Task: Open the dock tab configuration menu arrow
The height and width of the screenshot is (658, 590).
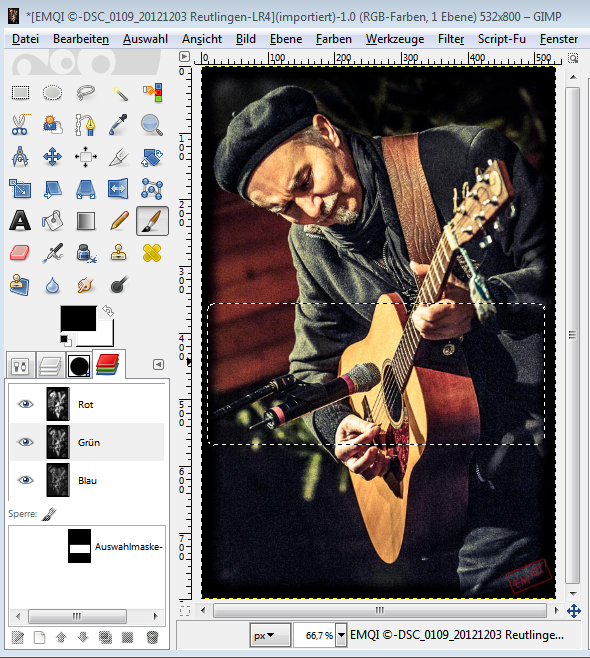Action: pyautogui.click(x=158, y=364)
